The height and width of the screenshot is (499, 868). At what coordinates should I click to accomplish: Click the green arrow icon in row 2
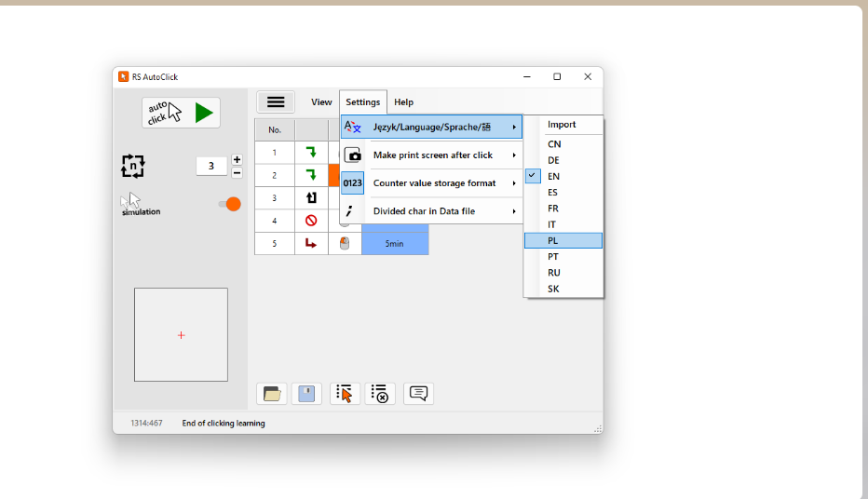(311, 175)
